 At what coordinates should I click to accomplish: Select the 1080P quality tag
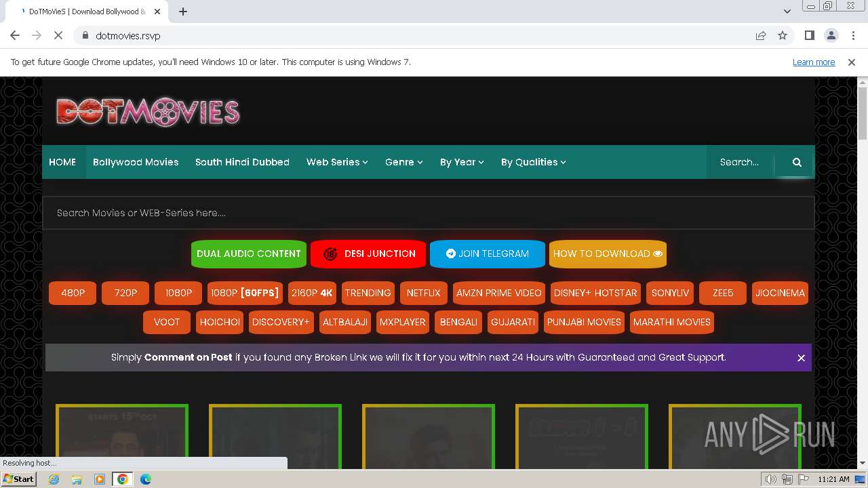click(x=178, y=293)
